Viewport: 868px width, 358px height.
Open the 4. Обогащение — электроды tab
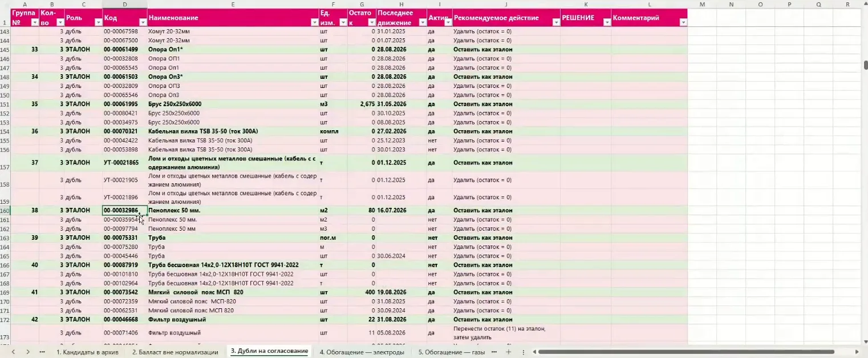(362, 352)
